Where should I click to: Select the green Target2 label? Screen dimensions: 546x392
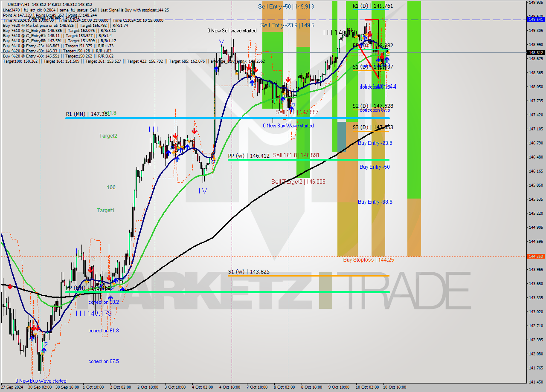pos(108,135)
